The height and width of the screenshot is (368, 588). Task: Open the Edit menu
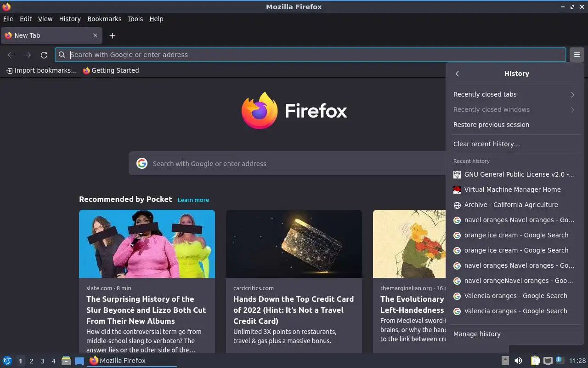click(x=26, y=19)
